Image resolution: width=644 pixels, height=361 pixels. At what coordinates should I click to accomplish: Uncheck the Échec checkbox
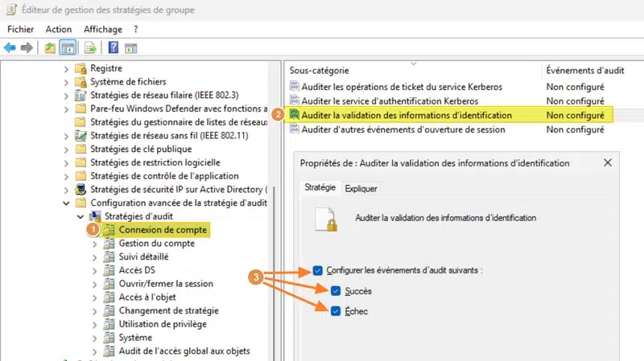tap(336, 311)
